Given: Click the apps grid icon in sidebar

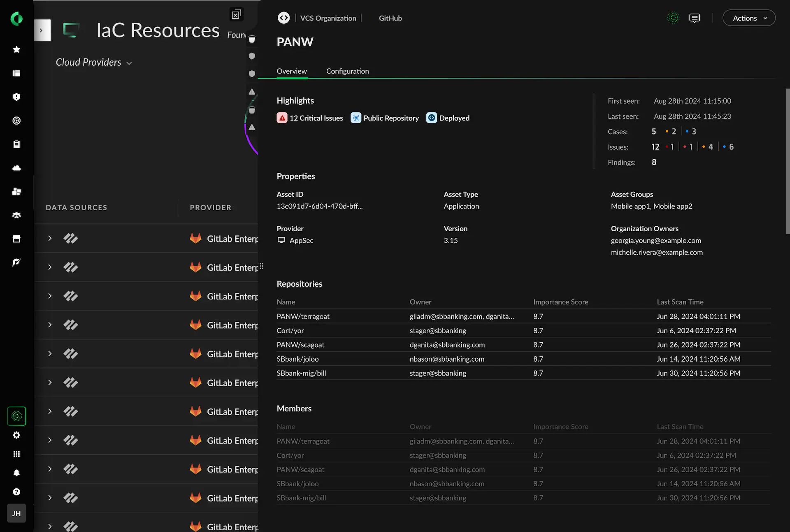Looking at the screenshot, I should tap(16, 454).
